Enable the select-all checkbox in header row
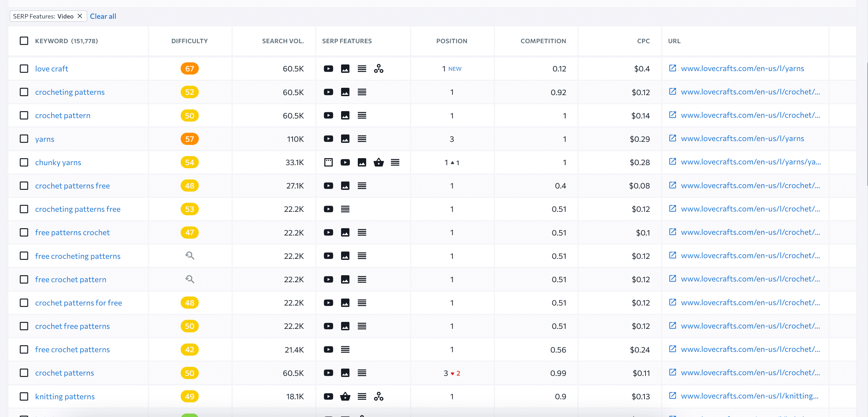This screenshot has height=417, width=868. coord(24,41)
